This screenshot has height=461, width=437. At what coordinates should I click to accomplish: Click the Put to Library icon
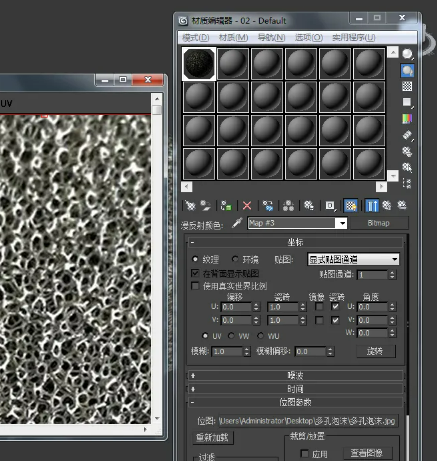coord(309,206)
